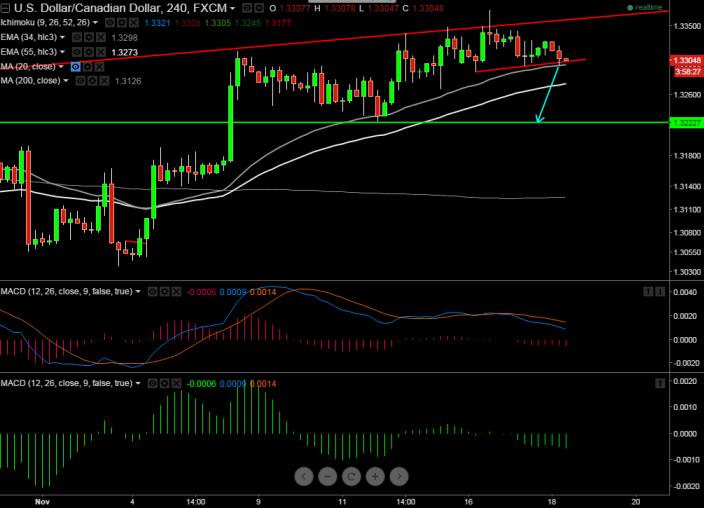Viewport: 704px width, 508px height.
Task: Click the EMA (34, hlc3) indicator label
Action: (29, 37)
